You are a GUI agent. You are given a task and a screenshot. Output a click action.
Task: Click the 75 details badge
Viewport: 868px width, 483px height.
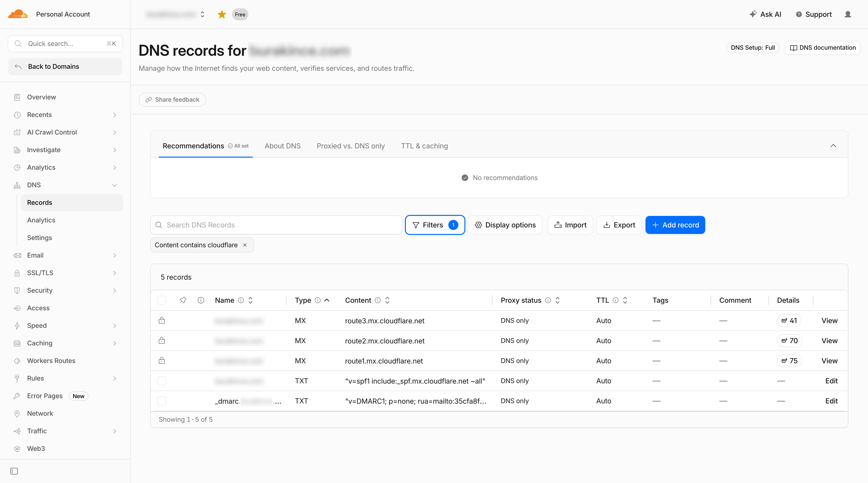[789, 361]
